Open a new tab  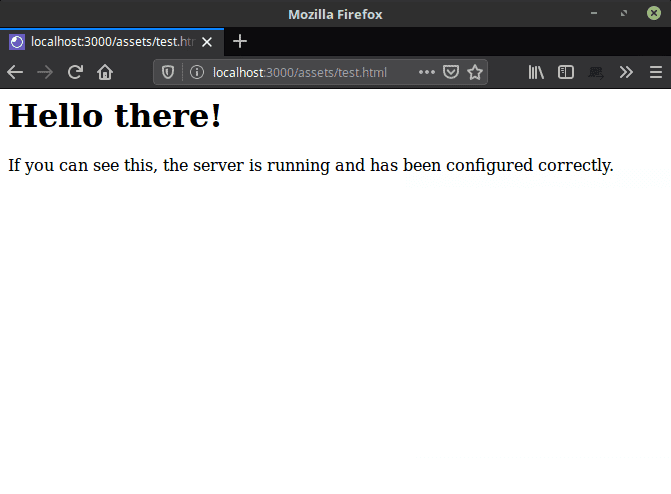[x=240, y=42]
